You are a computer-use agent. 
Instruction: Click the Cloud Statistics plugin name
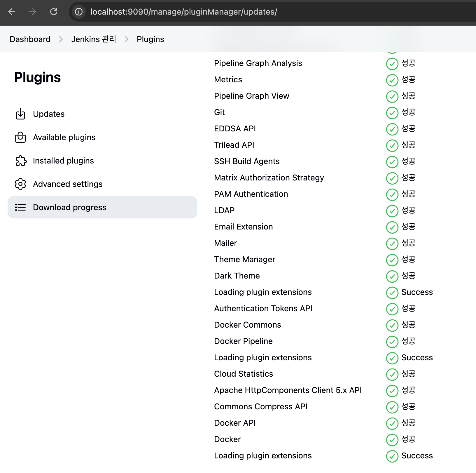click(x=244, y=374)
